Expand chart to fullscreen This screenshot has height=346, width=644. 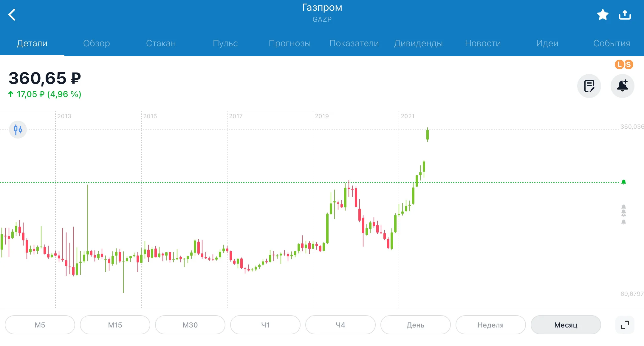[x=625, y=325]
